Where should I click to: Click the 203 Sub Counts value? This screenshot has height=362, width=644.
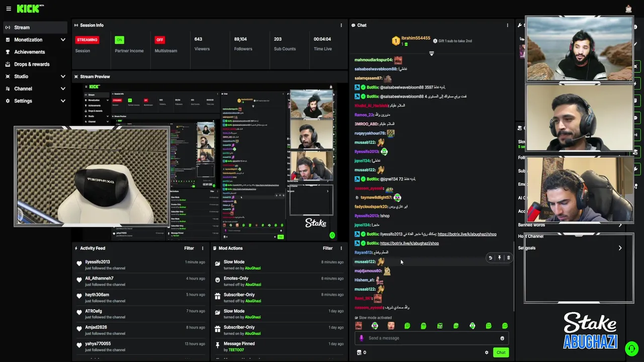(278, 39)
